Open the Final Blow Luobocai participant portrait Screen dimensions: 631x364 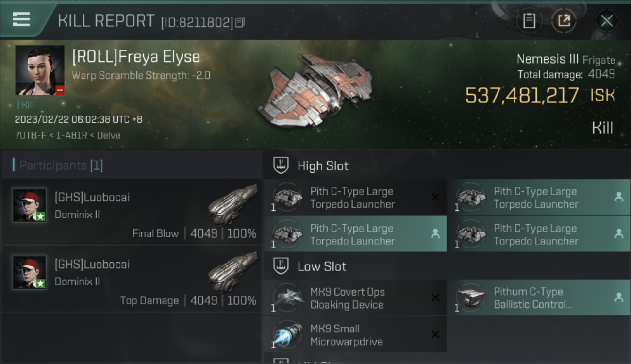29,205
